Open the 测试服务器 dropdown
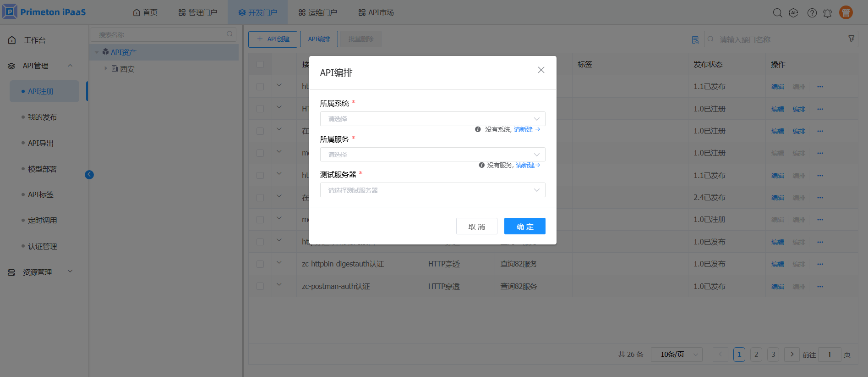 click(x=432, y=190)
